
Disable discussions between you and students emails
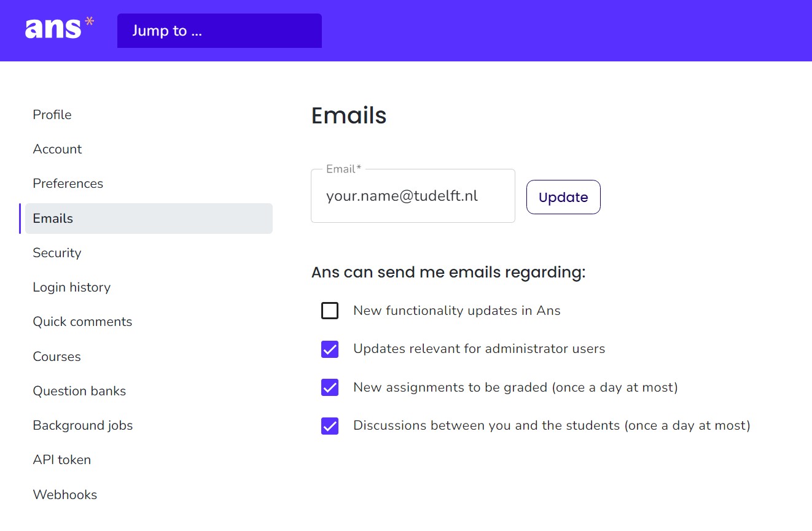pos(330,425)
